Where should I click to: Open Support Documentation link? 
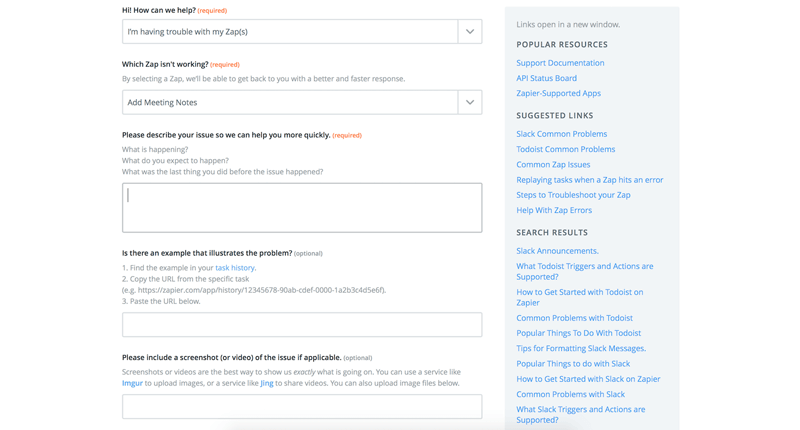[560, 63]
